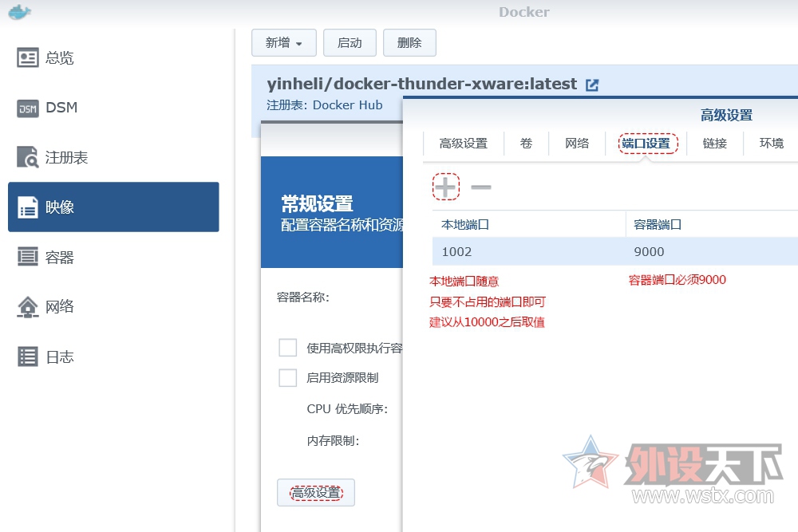The image size is (798, 532).
Task: Enable 启用资源限制 checkbox
Action: (288, 378)
